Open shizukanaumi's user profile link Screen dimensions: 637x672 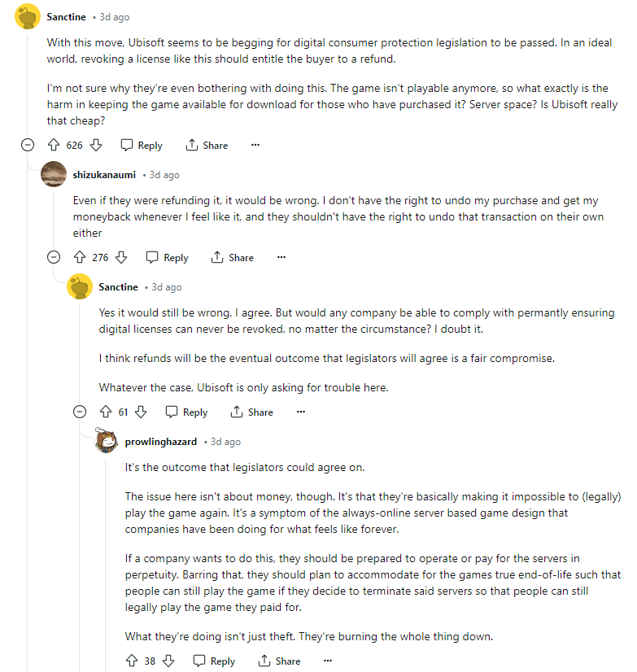(x=104, y=175)
